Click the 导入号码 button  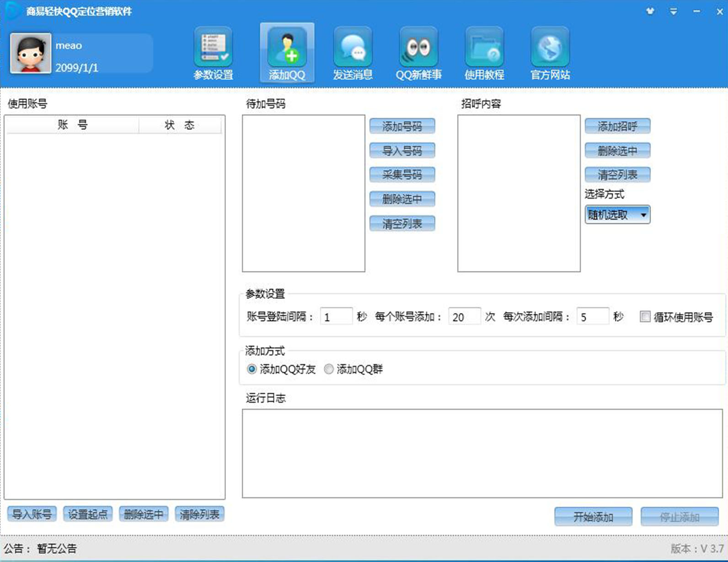point(402,150)
